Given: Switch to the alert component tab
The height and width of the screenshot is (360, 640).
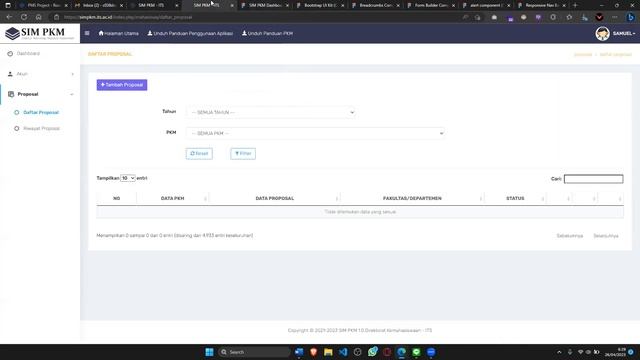Looking at the screenshot, I should [x=486, y=5].
